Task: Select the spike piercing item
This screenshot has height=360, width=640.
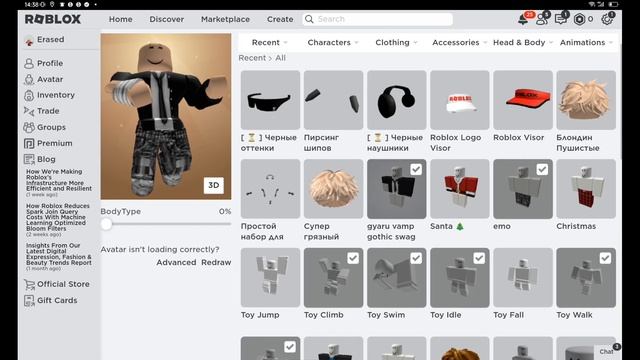Action: pyautogui.click(x=333, y=100)
